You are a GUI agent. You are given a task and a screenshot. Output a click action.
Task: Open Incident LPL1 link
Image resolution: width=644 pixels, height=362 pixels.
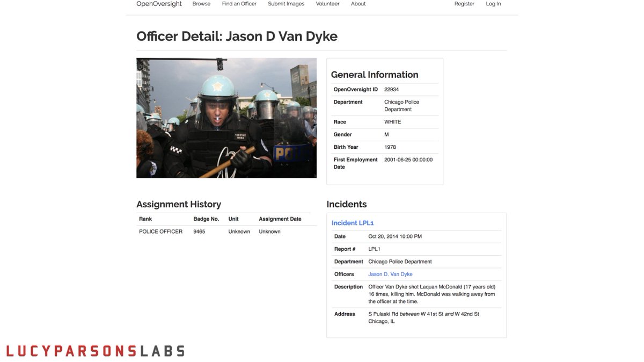click(353, 223)
